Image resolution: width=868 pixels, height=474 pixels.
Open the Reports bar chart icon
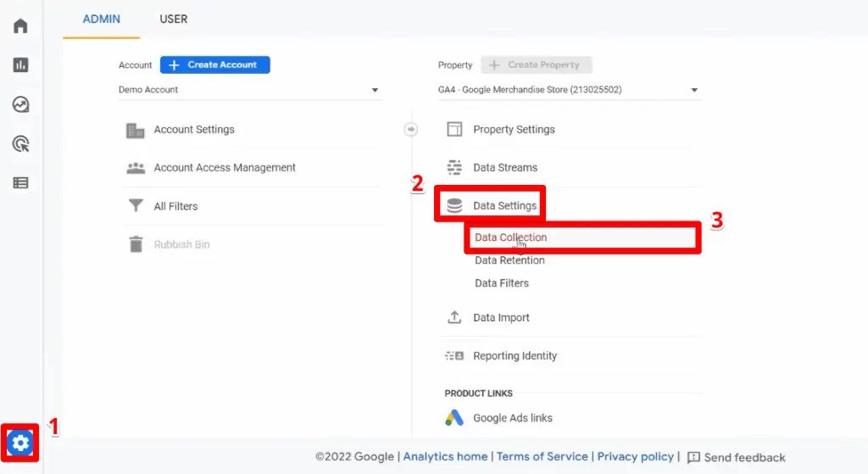pyautogui.click(x=20, y=64)
